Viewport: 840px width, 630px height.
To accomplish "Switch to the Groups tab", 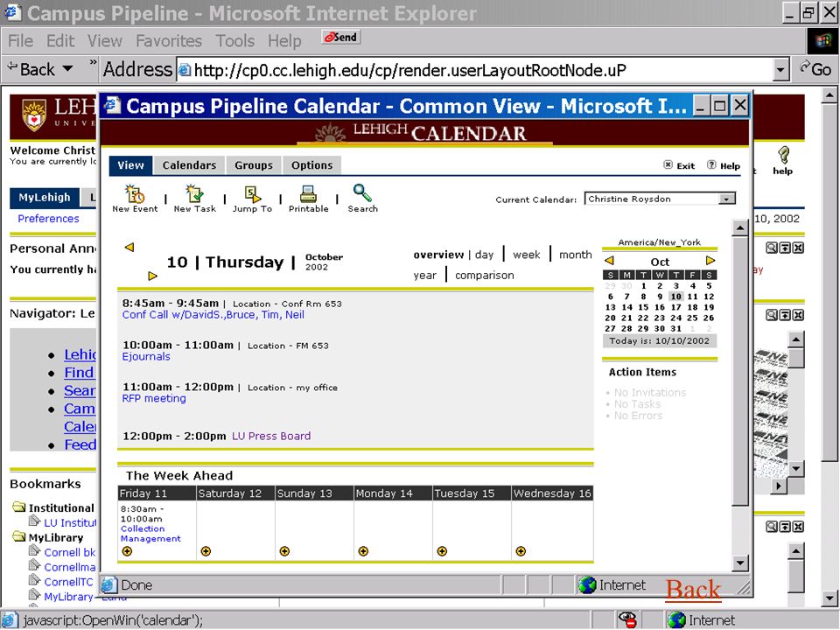I will [x=254, y=165].
